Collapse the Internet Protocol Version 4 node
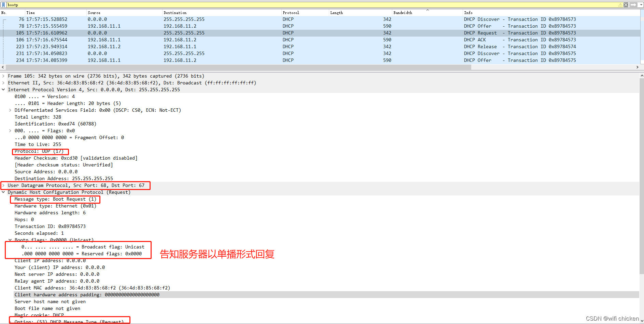Image resolution: width=644 pixels, height=324 pixels. [x=3, y=90]
